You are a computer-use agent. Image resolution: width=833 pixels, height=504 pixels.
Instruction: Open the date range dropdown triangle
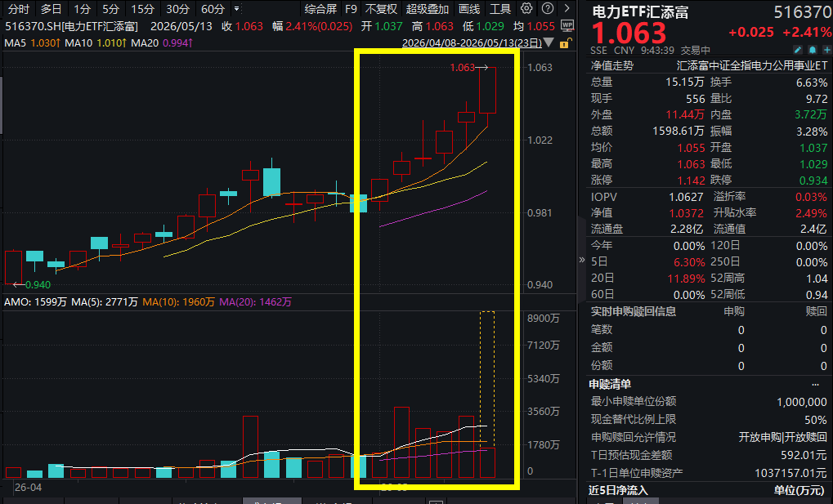click(x=549, y=42)
